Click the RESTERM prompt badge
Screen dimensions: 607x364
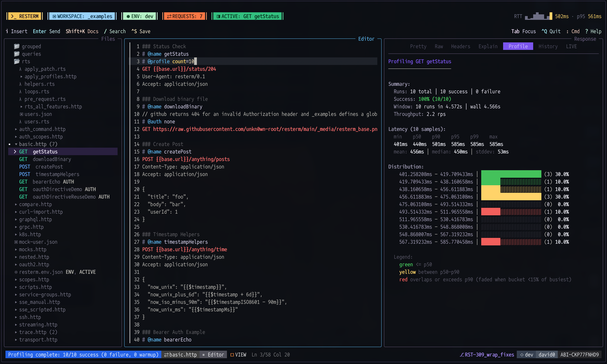point(25,16)
